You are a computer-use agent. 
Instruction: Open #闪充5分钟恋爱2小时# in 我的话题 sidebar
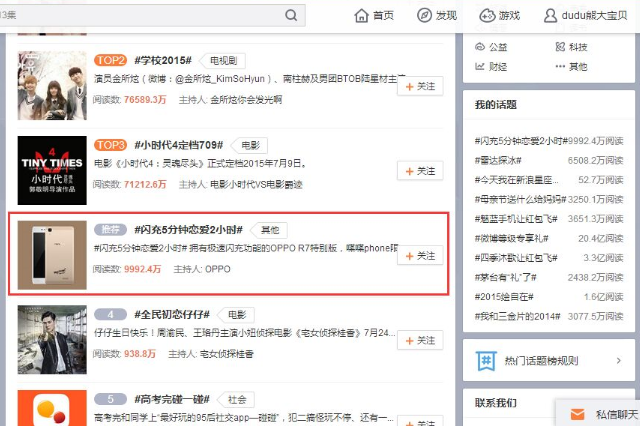tap(521, 141)
